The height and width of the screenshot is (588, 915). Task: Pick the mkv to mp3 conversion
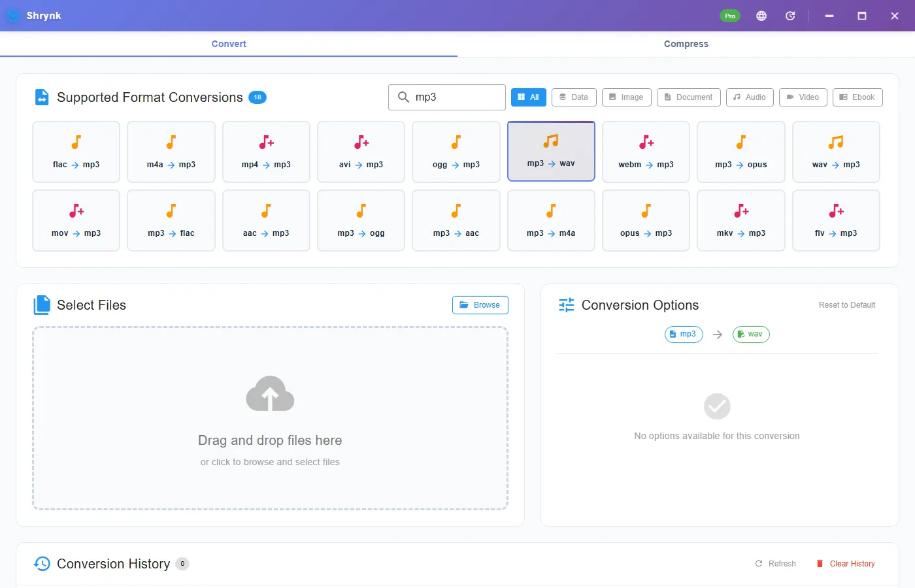click(741, 220)
